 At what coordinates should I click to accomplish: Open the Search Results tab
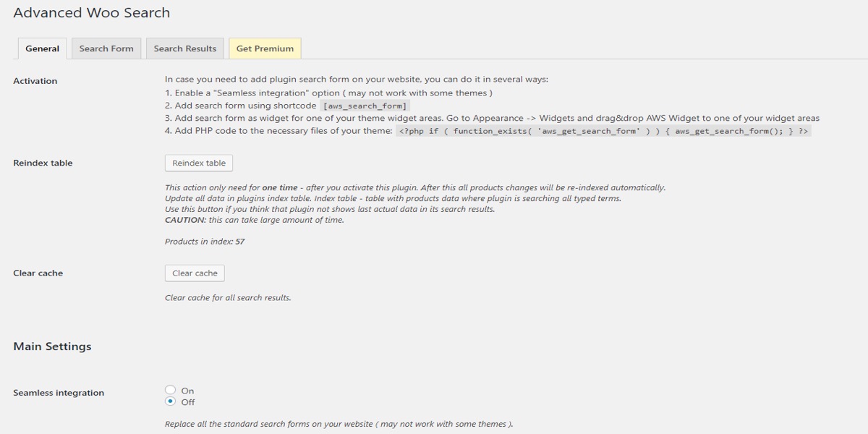[x=185, y=48]
